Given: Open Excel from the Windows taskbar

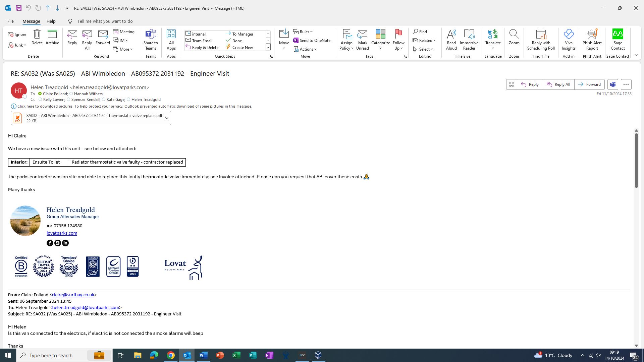Looking at the screenshot, I should (x=236, y=355).
